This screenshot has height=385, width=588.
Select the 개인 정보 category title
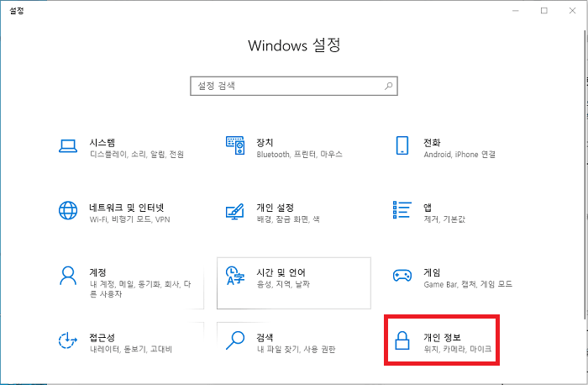pos(442,337)
